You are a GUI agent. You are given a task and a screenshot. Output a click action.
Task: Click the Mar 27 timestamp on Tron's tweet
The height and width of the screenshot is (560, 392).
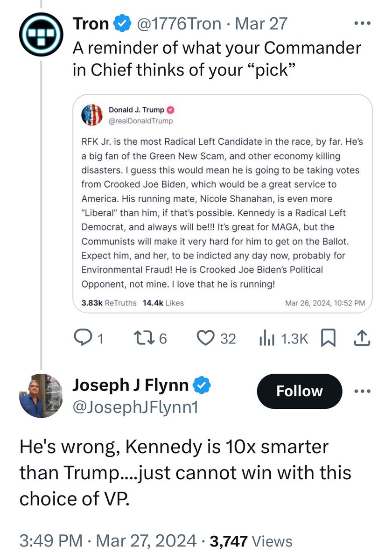point(261,23)
